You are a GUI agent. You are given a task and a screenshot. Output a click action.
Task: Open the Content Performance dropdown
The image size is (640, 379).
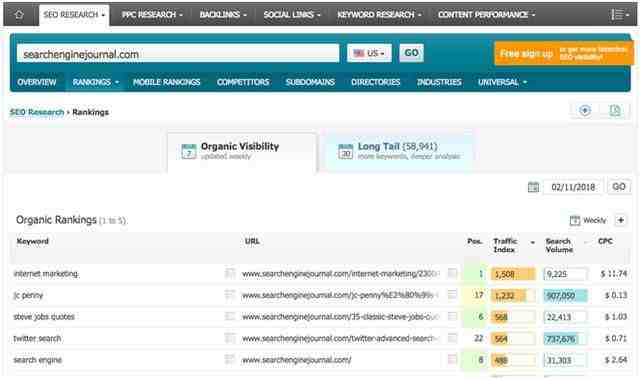(486, 15)
